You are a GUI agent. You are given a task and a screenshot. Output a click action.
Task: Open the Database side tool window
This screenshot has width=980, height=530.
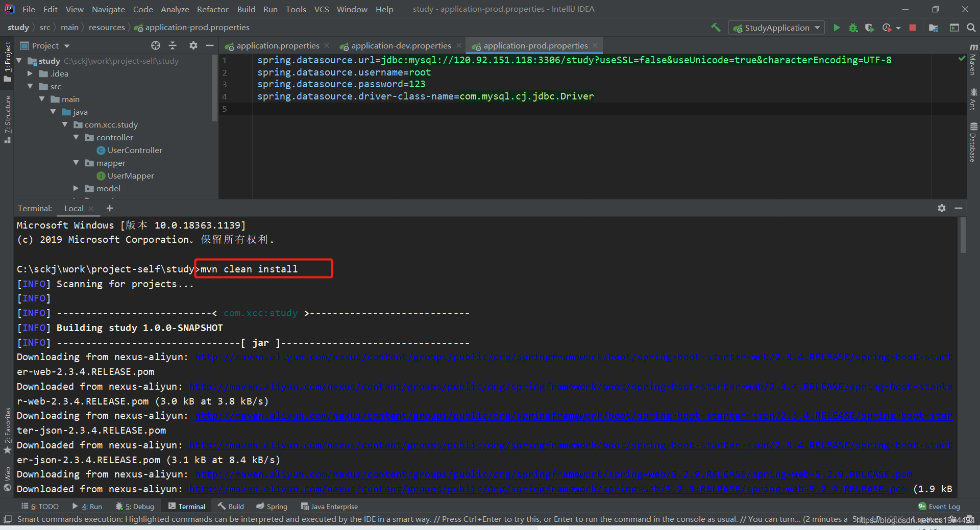(x=973, y=142)
